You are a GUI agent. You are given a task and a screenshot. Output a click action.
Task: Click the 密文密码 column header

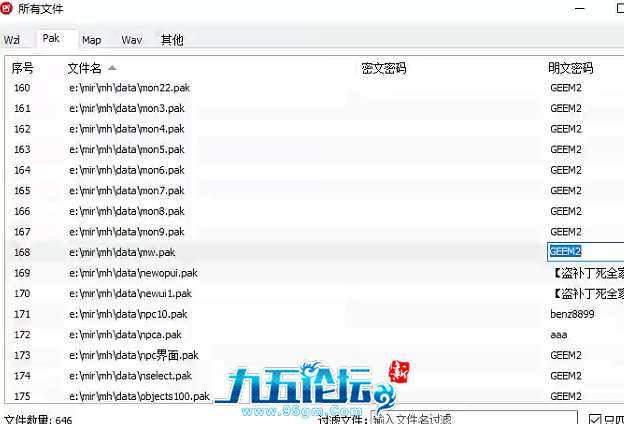click(x=384, y=69)
